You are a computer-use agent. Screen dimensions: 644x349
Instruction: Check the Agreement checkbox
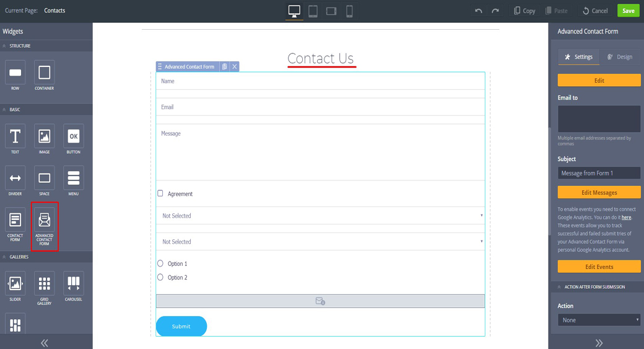(x=160, y=193)
